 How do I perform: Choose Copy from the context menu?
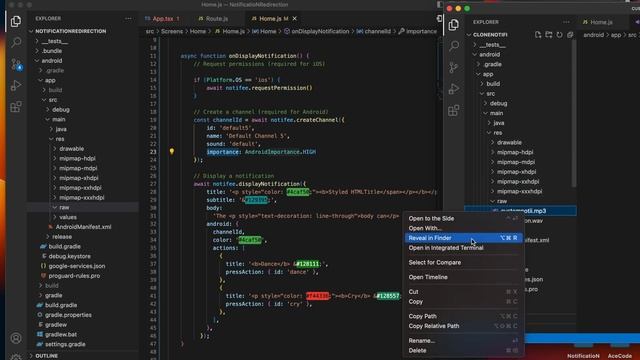click(x=463, y=302)
